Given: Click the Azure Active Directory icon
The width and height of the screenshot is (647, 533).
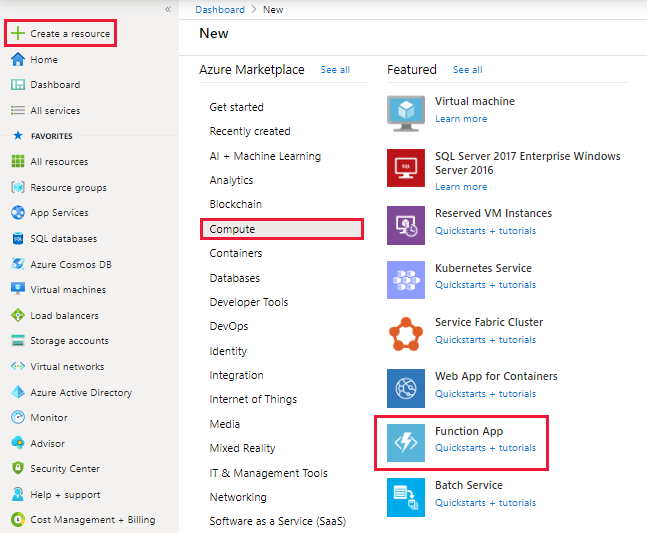Looking at the screenshot, I should coord(18,392).
